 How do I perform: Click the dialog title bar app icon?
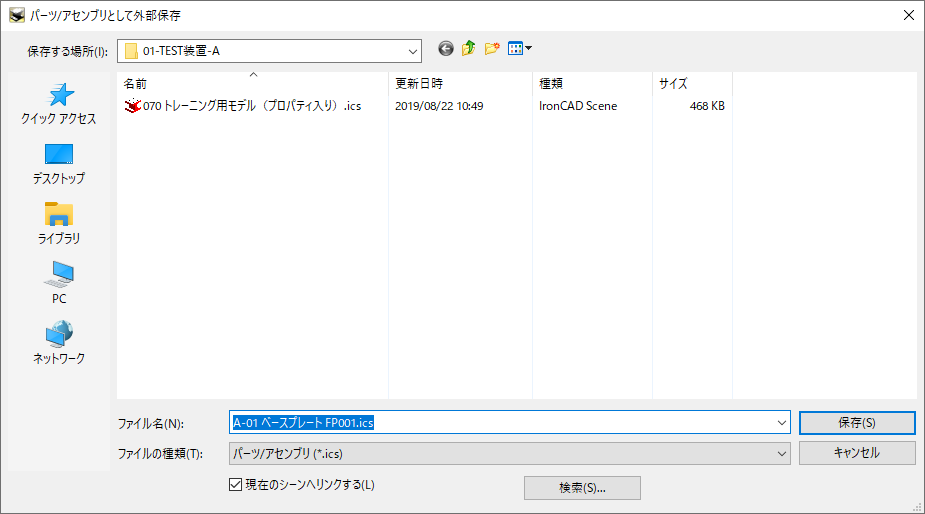pyautogui.click(x=17, y=15)
